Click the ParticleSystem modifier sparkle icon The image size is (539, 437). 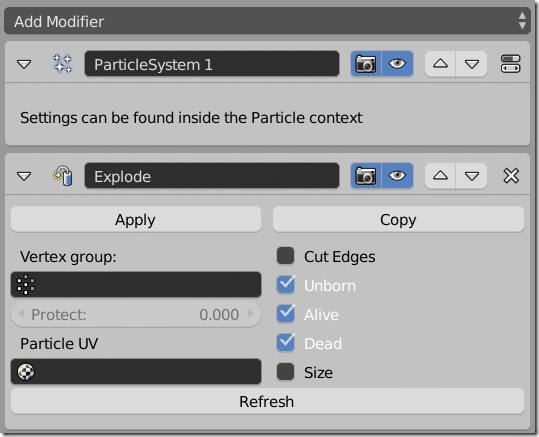[x=63, y=64]
